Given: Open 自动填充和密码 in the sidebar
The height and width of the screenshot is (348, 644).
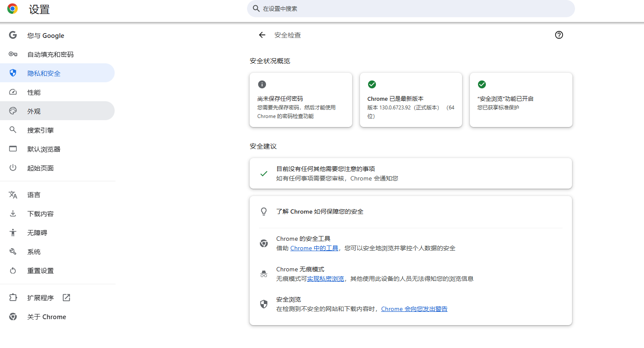Looking at the screenshot, I should coord(57,54).
